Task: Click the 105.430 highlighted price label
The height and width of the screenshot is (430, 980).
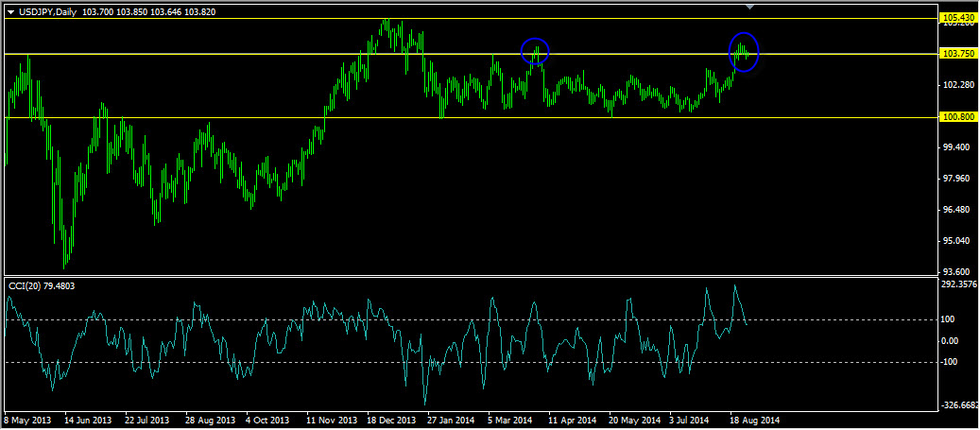Action: pos(958,18)
